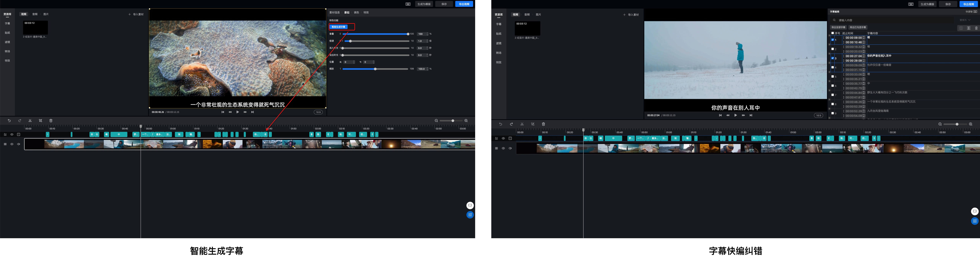Click Redo in the 字幕快编纠错 screenshot
980x257 pixels.
click(511, 124)
